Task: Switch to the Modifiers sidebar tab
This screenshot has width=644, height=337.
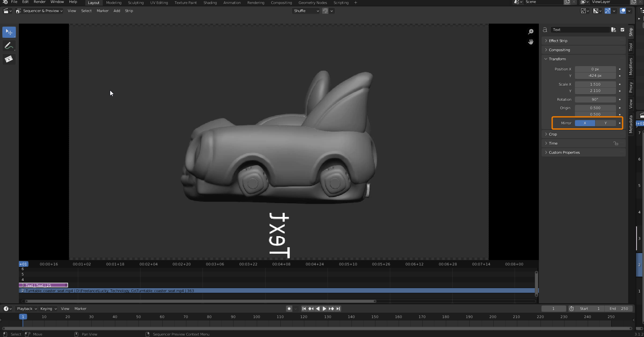Action: pyautogui.click(x=631, y=66)
